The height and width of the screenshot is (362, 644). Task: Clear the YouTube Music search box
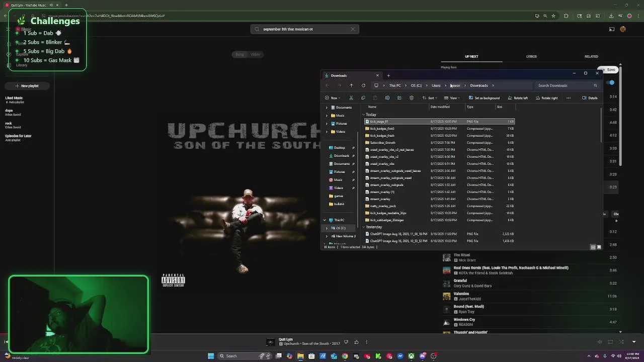[x=353, y=29]
